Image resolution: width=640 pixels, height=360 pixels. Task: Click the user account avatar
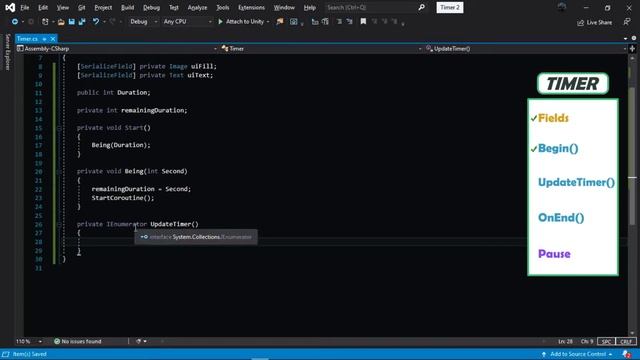pyautogui.click(x=562, y=7)
